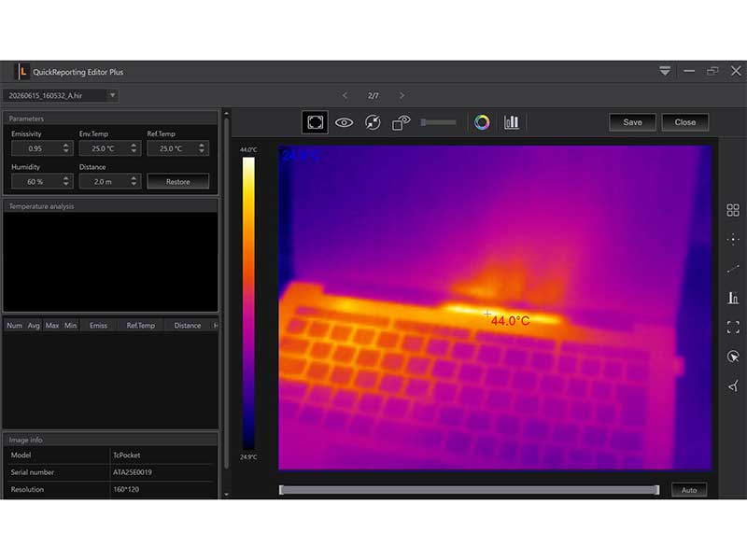Open the file name dropdown 20260615_160532_A.hir
This screenshot has width=747, height=560.
61,95
